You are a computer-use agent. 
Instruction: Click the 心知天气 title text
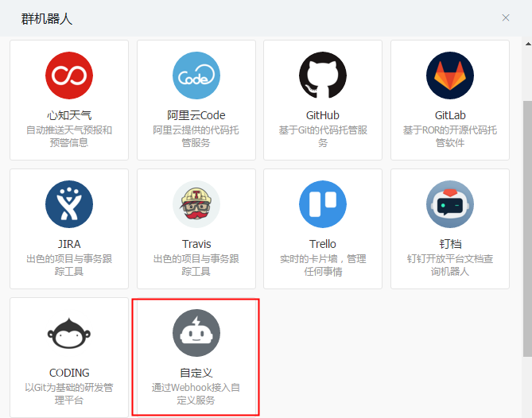coord(69,115)
